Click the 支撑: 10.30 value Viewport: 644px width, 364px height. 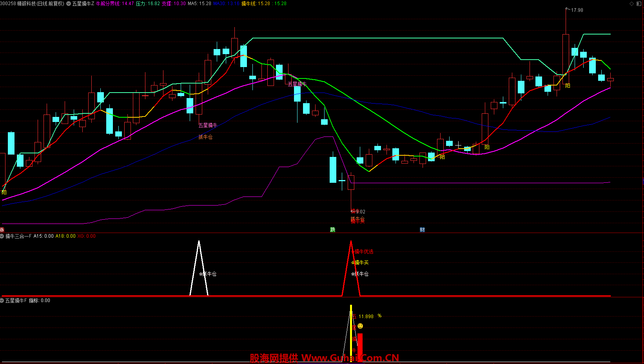pos(174,4)
